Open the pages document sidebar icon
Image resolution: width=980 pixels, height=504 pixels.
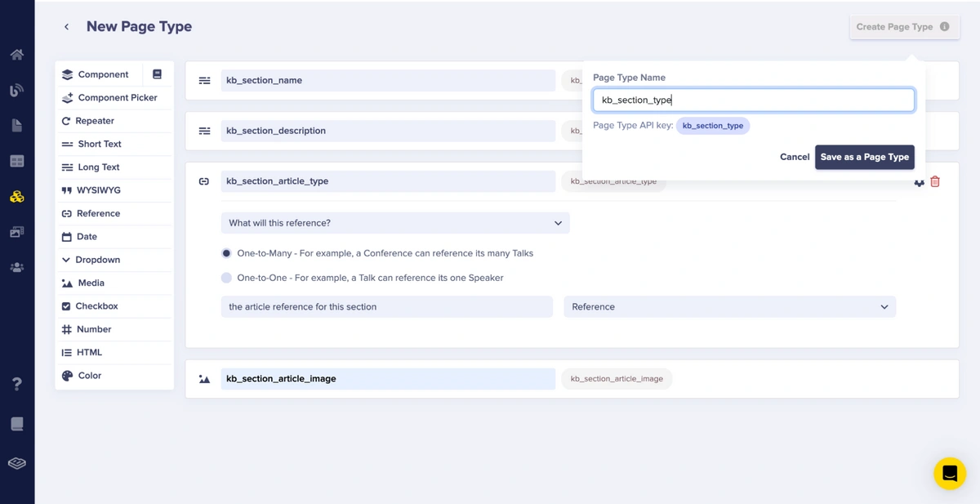(x=16, y=126)
